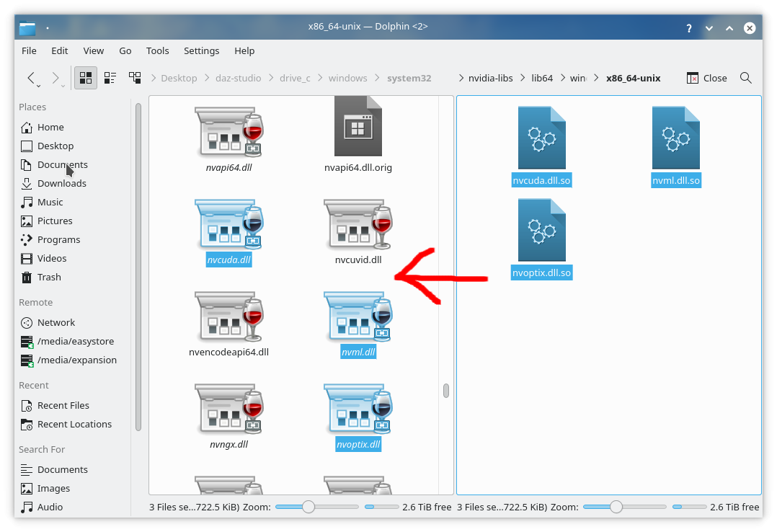The width and height of the screenshot is (777, 532).
Task: Select nvapi64.dll.orig file icon
Action: pos(358,126)
